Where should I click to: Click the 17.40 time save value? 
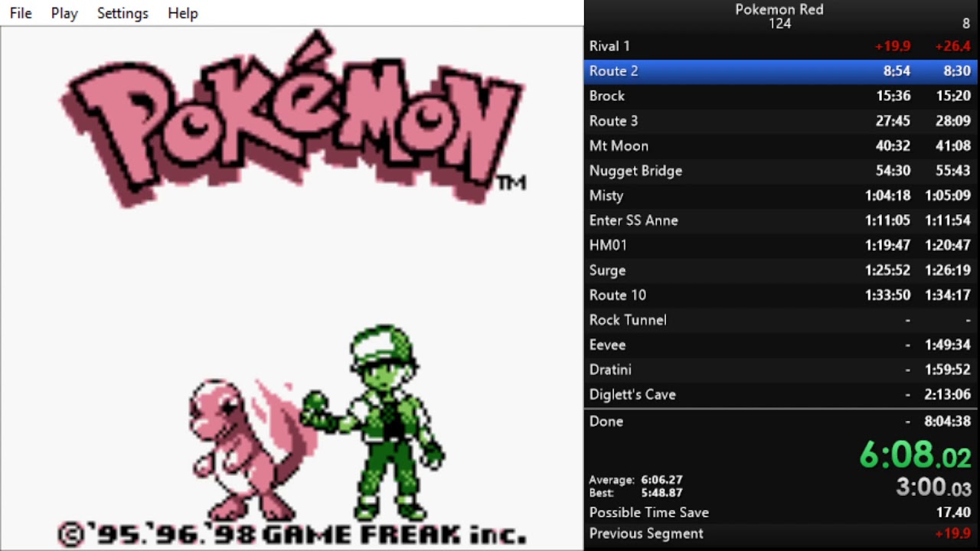952,513
